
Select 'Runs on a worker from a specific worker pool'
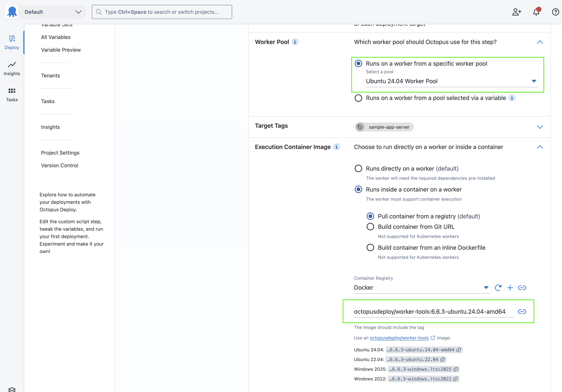pos(358,64)
